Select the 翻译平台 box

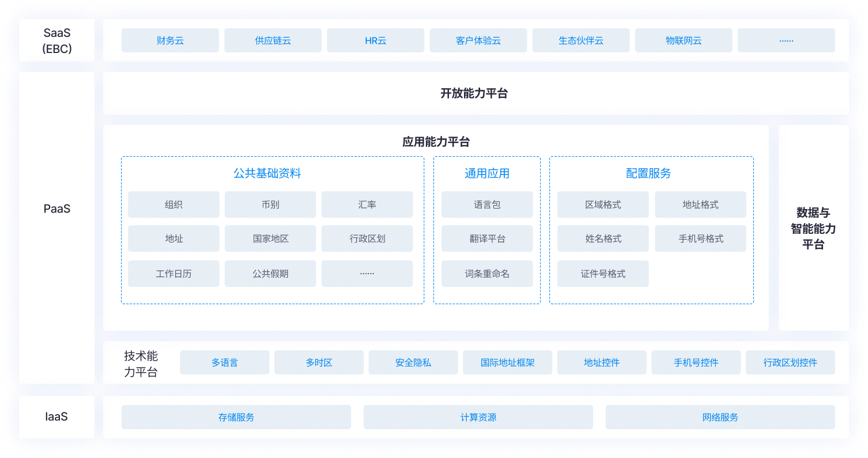[x=487, y=239]
